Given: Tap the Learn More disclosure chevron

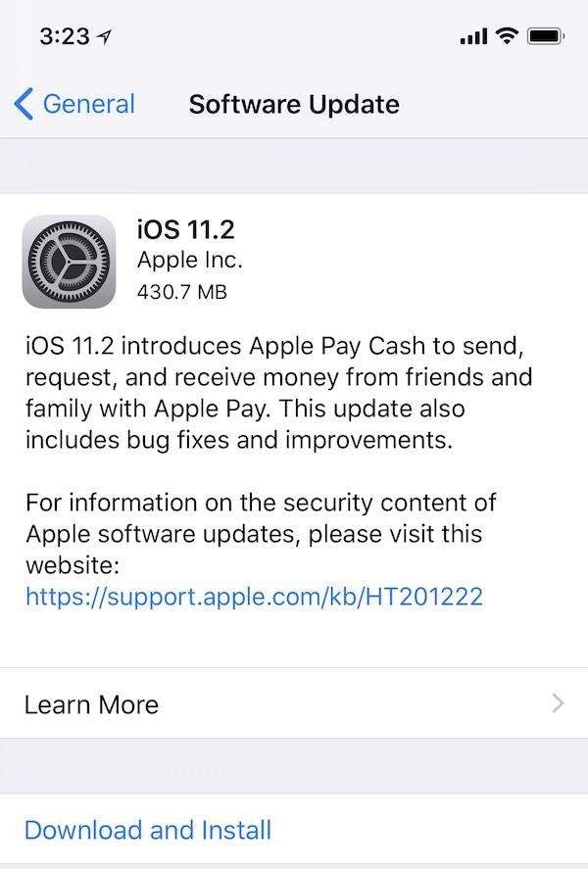Looking at the screenshot, I should click(x=558, y=703).
